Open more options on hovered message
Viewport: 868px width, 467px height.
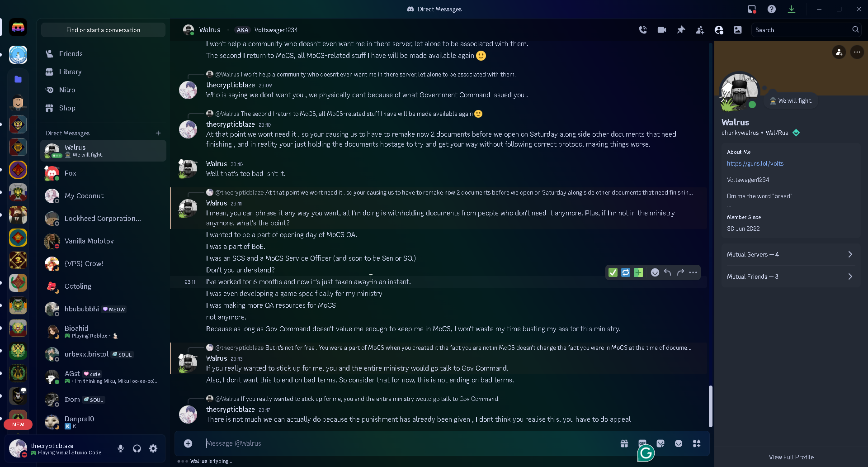coord(693,272)
